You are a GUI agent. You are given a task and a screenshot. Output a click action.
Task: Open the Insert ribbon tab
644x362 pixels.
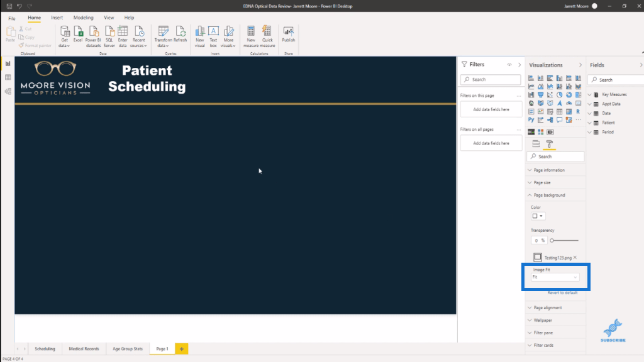(x=57, y=18)
